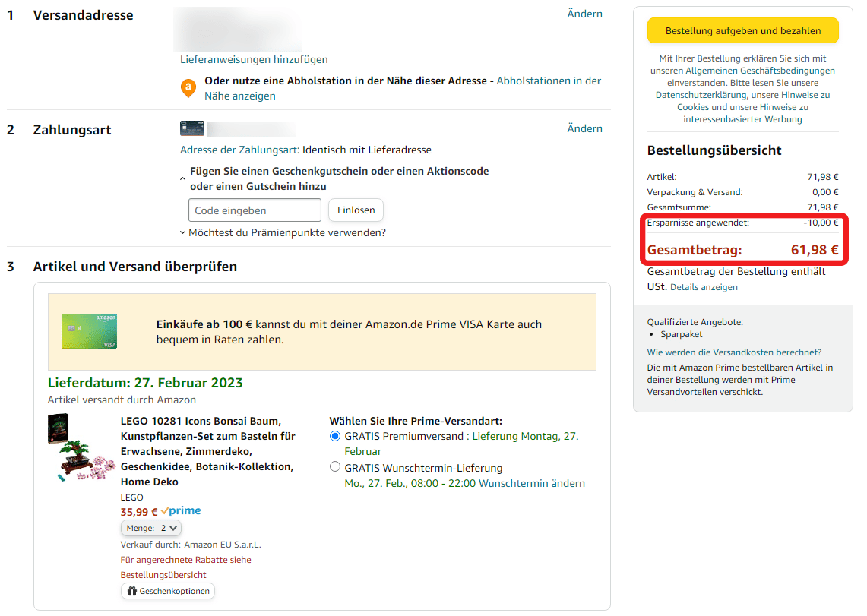Open the LEGO 10281 Icons Bonsai Baum title

[x=208, y=451]
